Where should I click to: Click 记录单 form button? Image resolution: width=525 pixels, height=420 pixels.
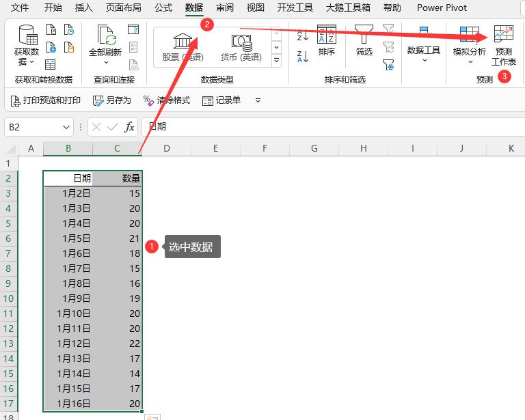pyautogui.click(x=221, y=100)
